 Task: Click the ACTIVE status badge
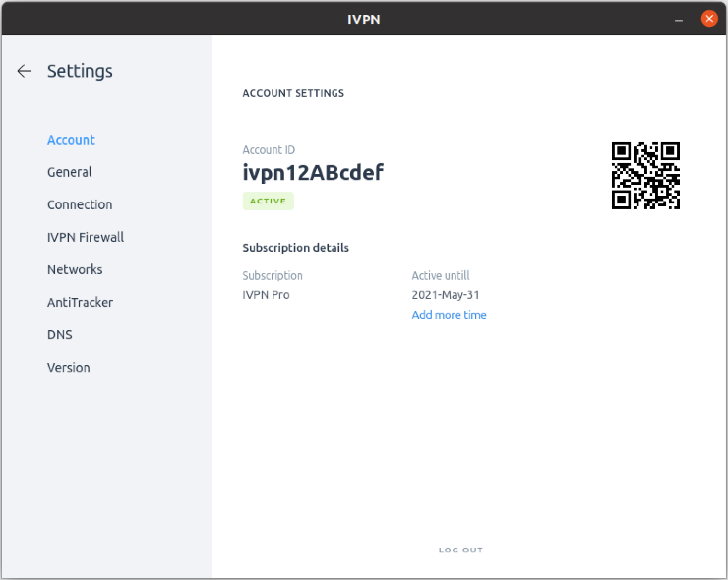268,201
